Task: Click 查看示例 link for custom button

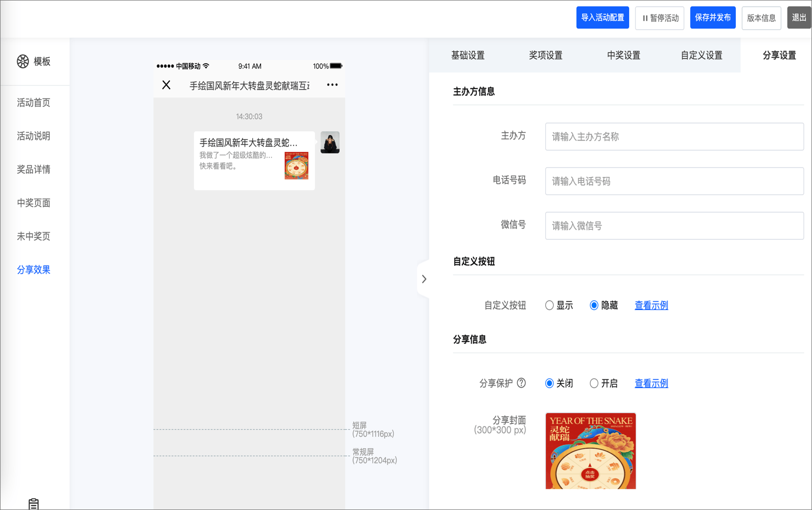Action: coord(651,305)
